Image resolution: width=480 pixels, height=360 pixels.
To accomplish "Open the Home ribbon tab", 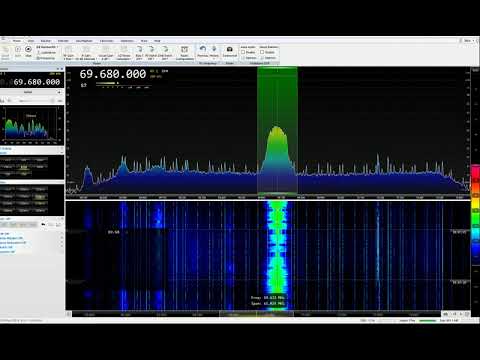I will click(17, 41).
